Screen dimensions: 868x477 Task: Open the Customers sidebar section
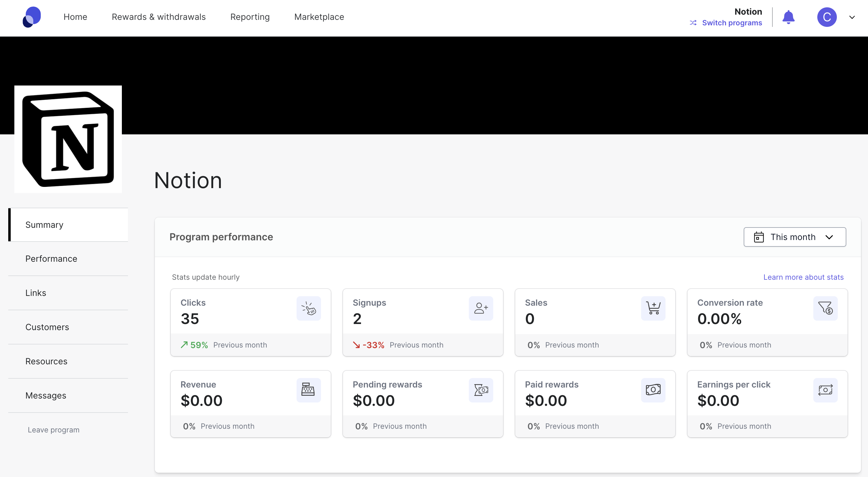(x=68, y=327)
